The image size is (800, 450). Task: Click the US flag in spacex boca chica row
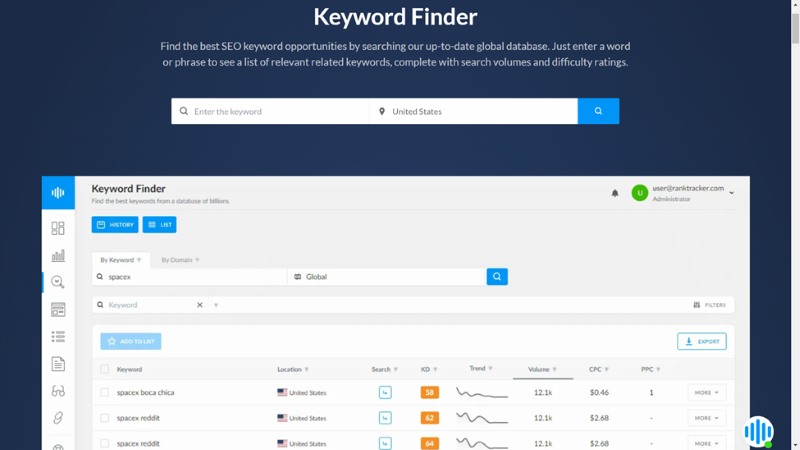pos(282,392)
